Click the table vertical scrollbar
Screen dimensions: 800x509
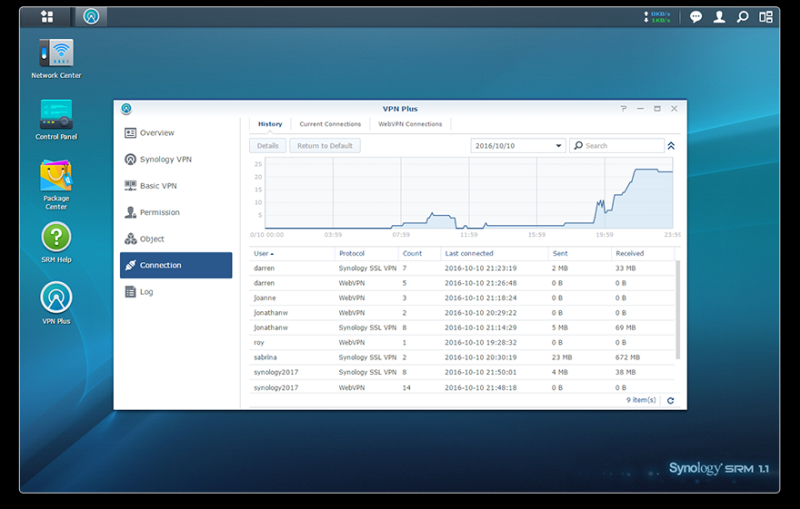click(x=678, y=310)
